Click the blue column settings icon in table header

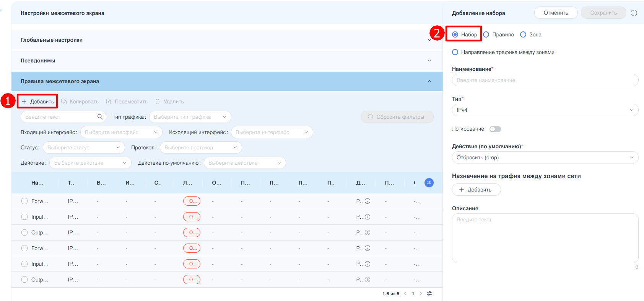[x=429, y=183]
